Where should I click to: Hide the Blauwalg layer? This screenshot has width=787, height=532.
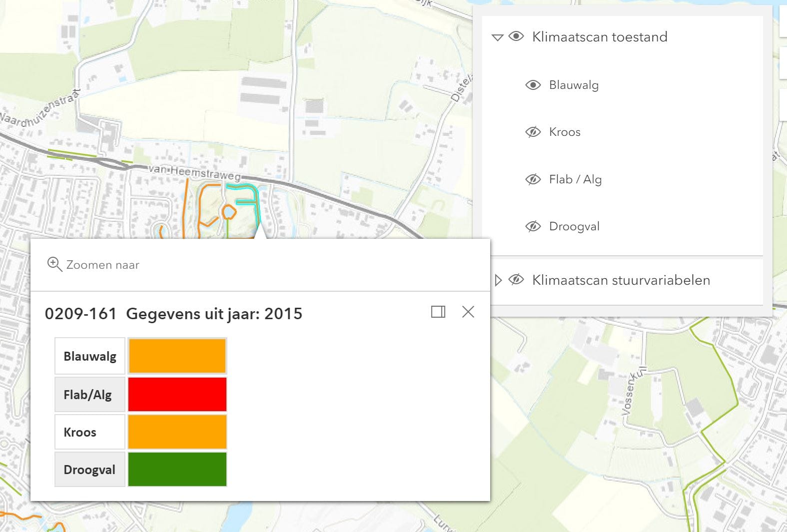click(x=533, y=85)
